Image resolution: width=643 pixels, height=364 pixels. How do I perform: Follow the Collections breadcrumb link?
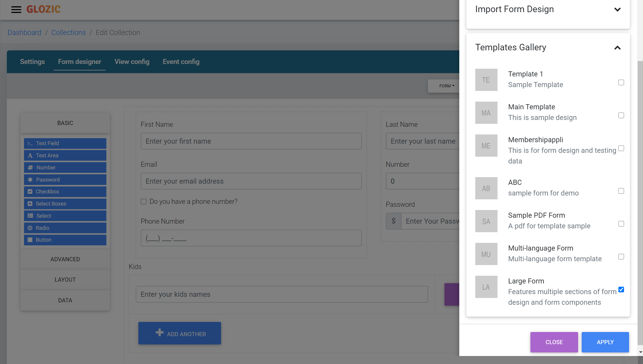click(x=68, y=33)
